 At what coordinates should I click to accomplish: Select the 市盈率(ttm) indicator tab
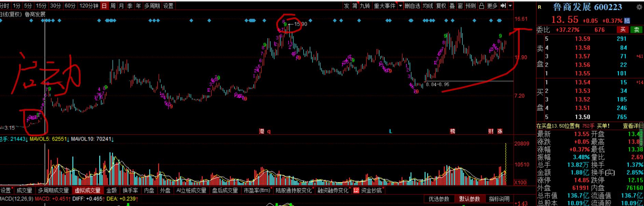(x=257, y=190)
